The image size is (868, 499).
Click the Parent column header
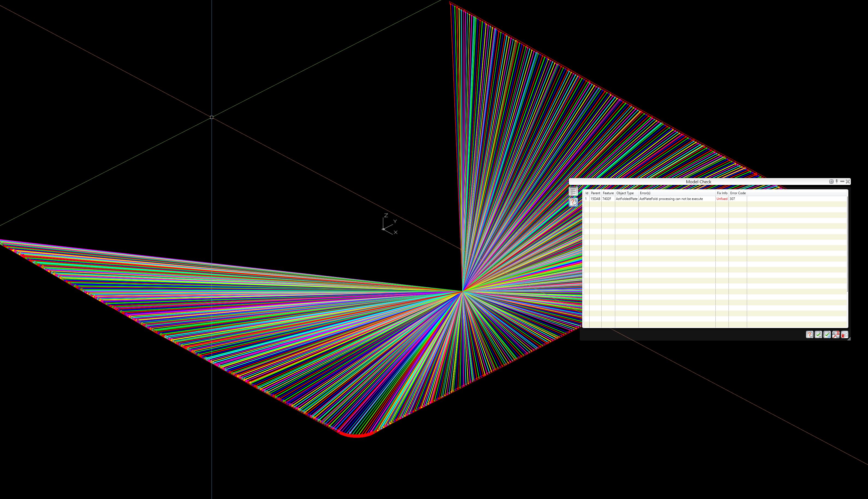595,193
